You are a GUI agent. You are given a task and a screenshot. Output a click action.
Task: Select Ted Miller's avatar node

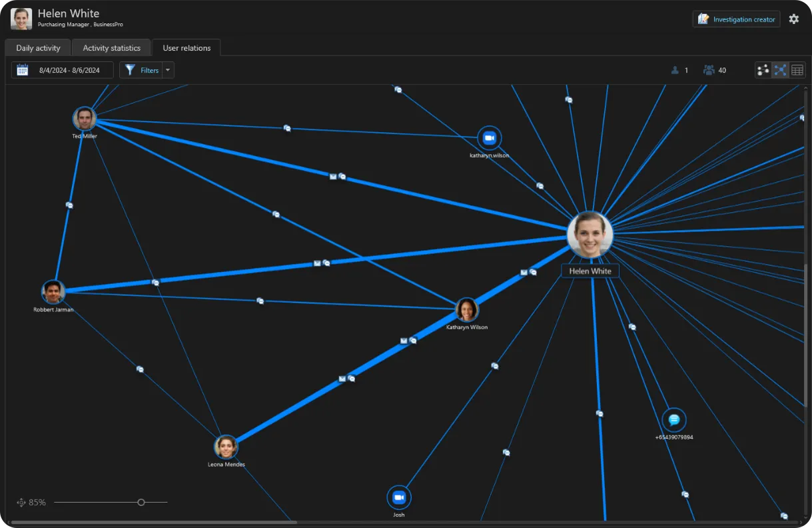coord(85,119)
